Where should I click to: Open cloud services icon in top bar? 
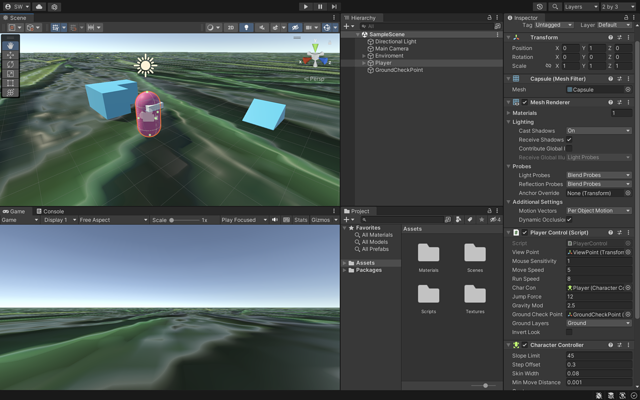point(39,7)
